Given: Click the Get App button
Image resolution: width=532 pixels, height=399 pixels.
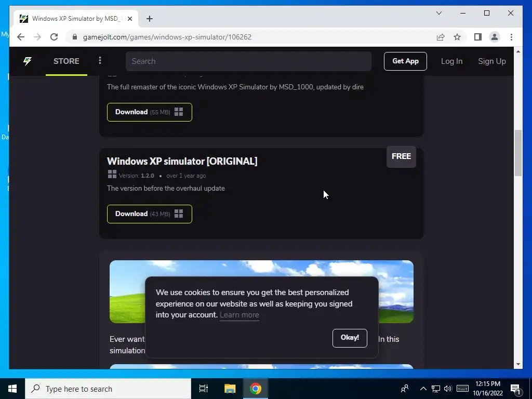Looking at the screenshot, I should pos(405,61).
